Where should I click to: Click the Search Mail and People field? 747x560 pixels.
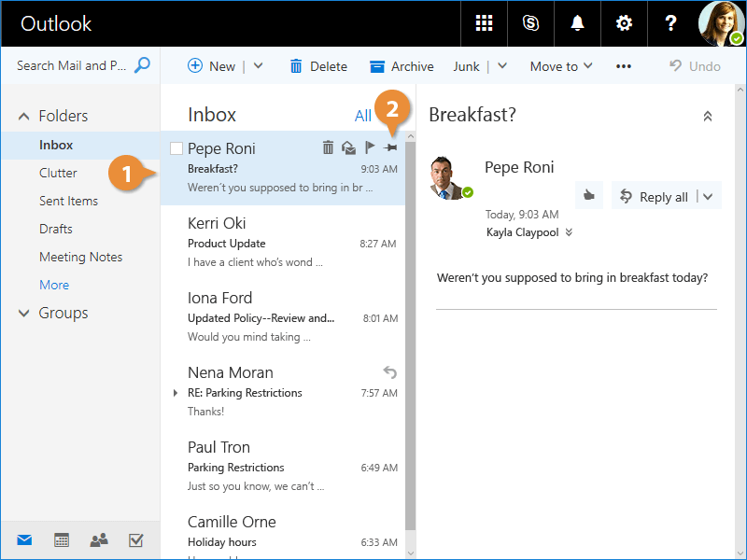click(73, 65)
